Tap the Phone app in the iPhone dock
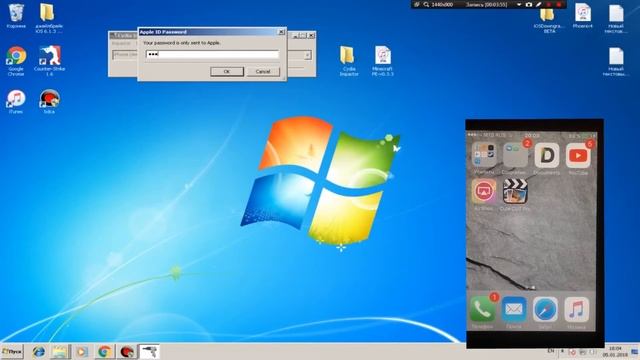 [482, 309]
